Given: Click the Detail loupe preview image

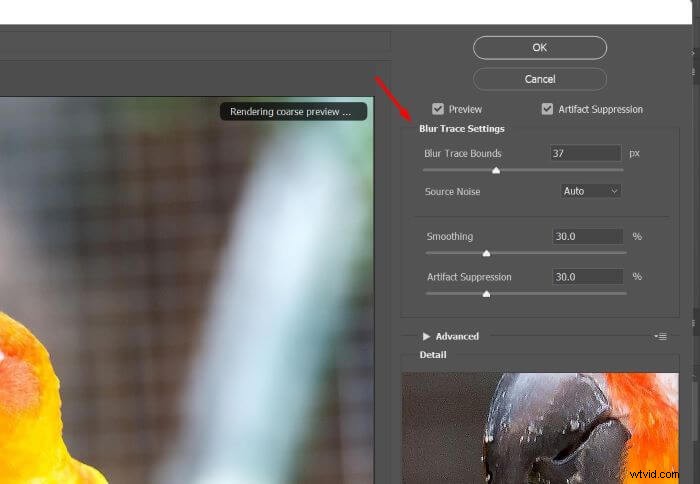Looking at the screenshot, I should coord(540,428).
